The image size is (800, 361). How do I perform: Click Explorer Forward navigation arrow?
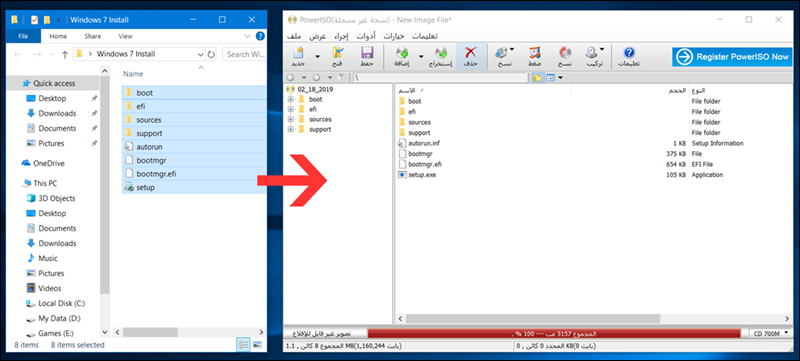37,54
